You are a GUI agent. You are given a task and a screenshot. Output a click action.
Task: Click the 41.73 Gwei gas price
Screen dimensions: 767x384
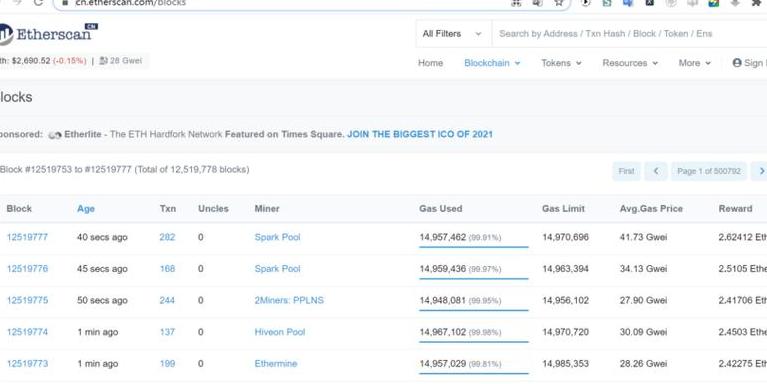[x=643, y=237]
